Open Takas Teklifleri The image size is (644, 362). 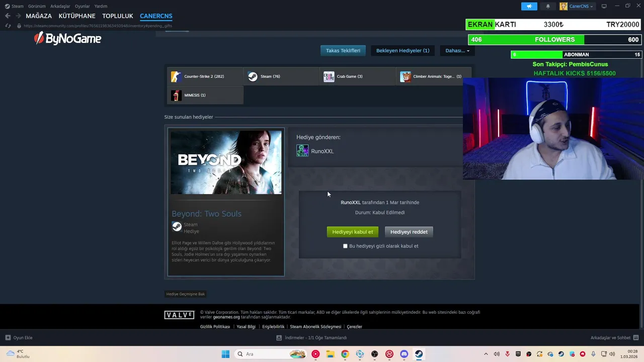tap(343, 50)
